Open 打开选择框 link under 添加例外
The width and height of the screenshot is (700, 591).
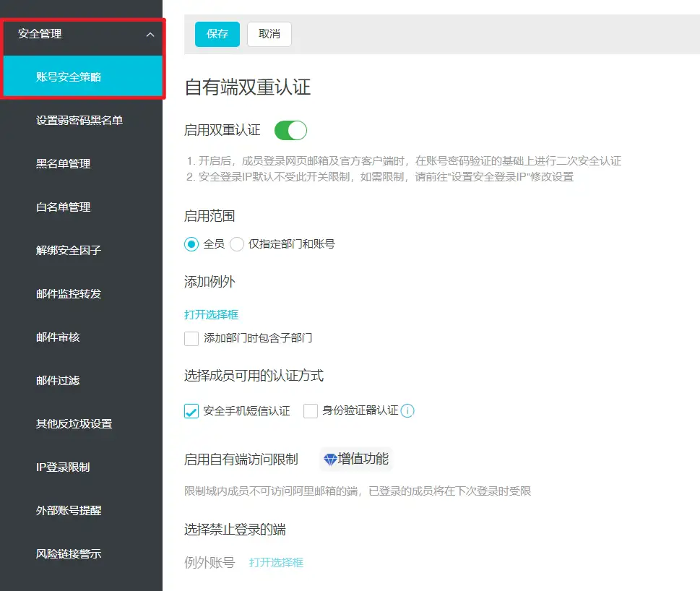211,314
